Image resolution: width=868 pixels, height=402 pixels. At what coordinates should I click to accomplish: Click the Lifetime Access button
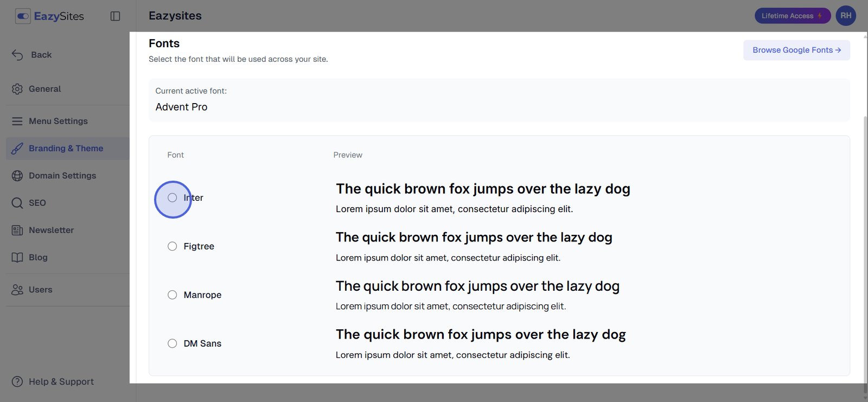[x=792, y=16]
